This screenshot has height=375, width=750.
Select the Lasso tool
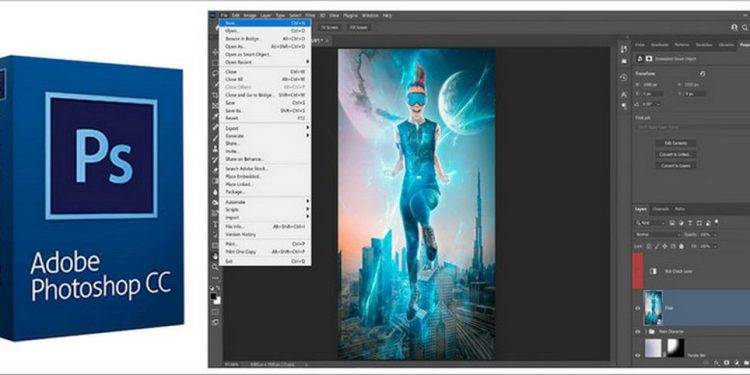215,73
